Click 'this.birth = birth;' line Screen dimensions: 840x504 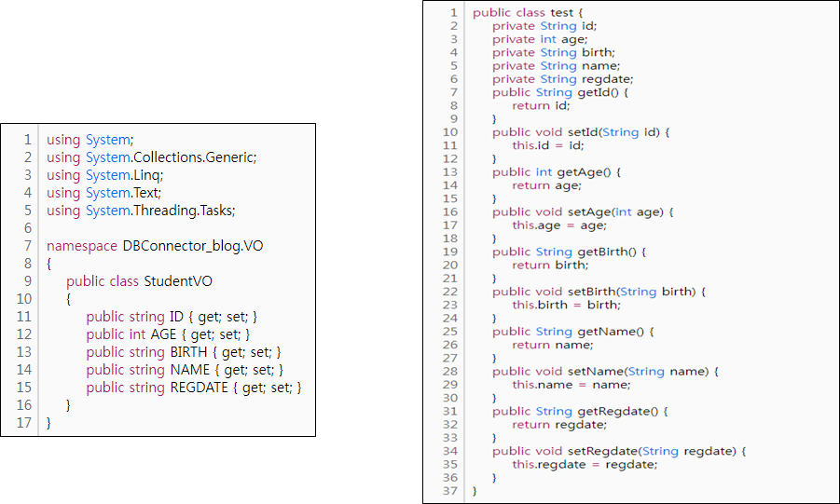point(566,306)
